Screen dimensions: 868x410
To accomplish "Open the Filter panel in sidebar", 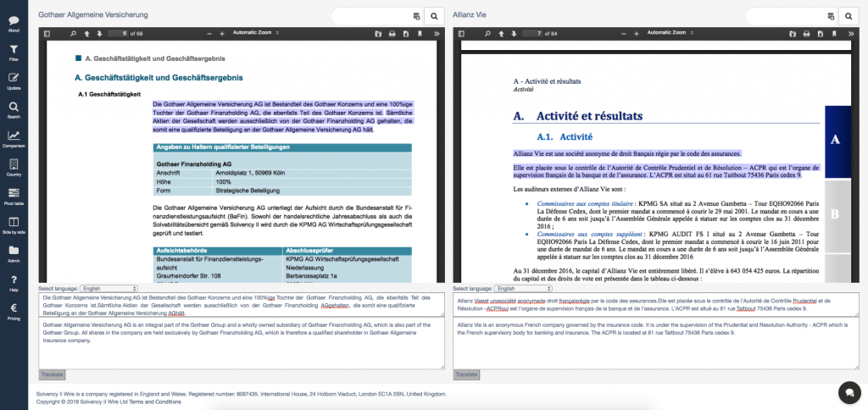I will (x=14, y=53).
